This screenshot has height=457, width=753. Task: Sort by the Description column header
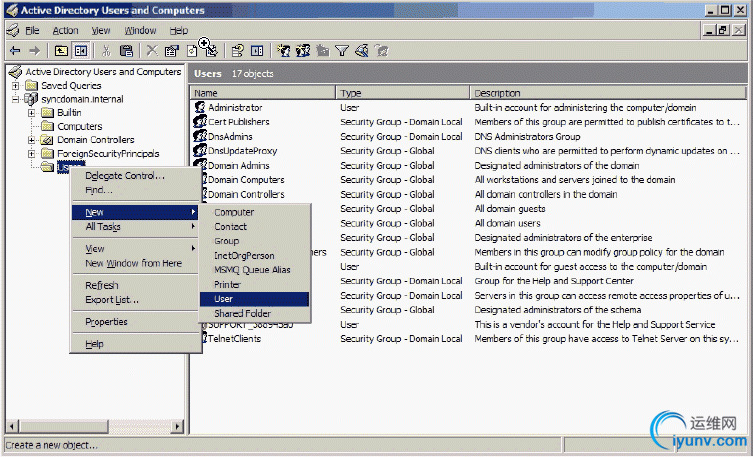pos(608,93)
